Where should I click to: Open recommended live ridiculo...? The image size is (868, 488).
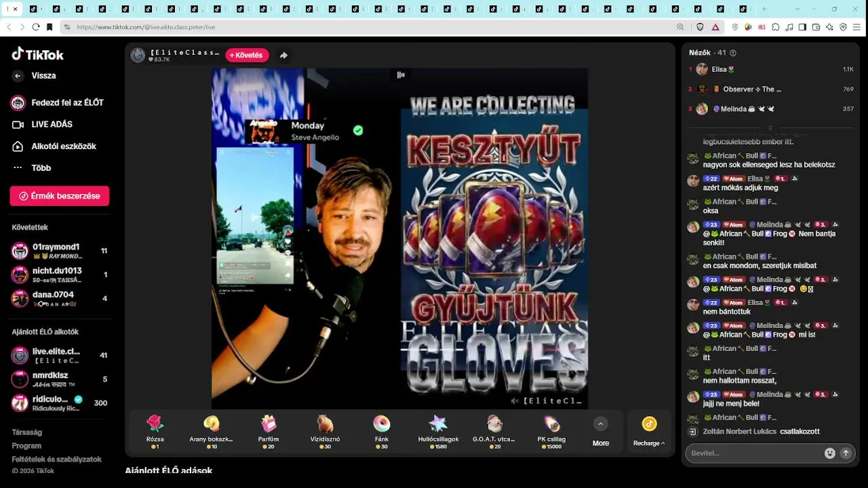pos(60,403)
